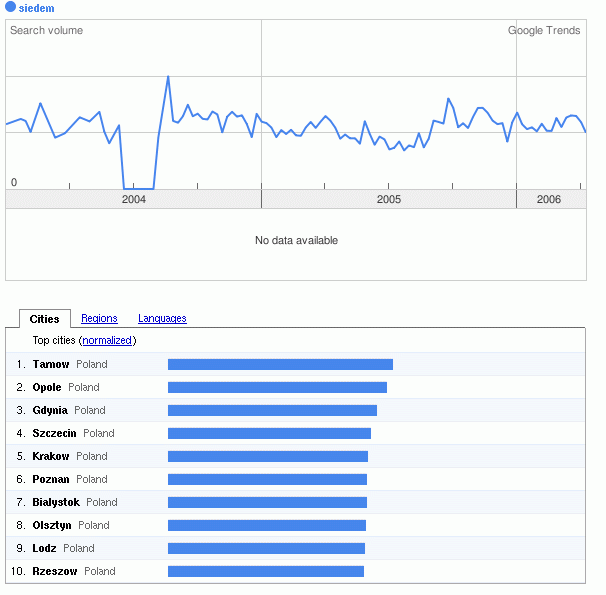Click the Olsztyn city entry
The height and width of the screenshot is (595, 606).
coord(52,526)
